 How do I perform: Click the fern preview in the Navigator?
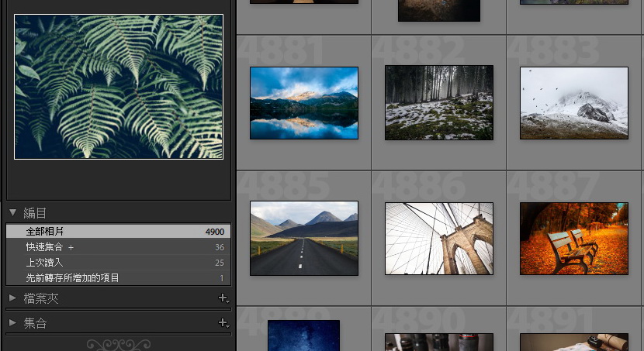pyautogui.click(x=119, y=87)
